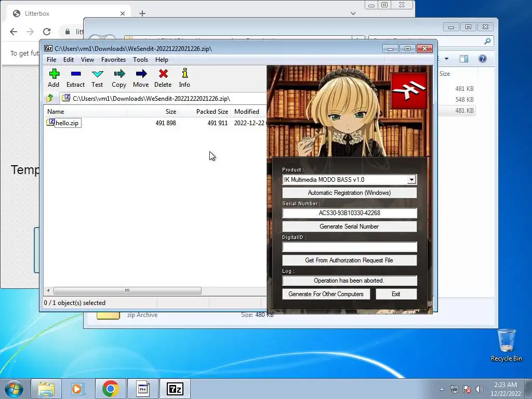Go up one folder level in 7-Zip

50,98
